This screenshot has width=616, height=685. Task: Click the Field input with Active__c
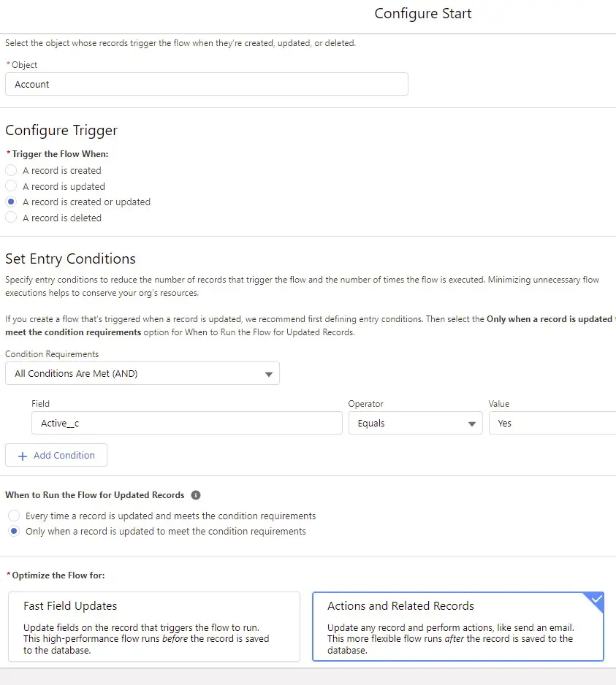[x=186, y=423]
